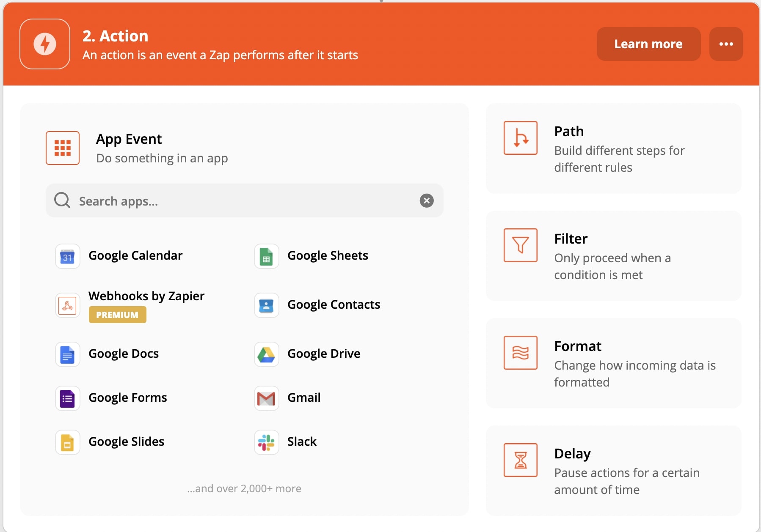This screenshot has width=761, height=532.
Task: Select the Format title text
Action: click(578, 346)
